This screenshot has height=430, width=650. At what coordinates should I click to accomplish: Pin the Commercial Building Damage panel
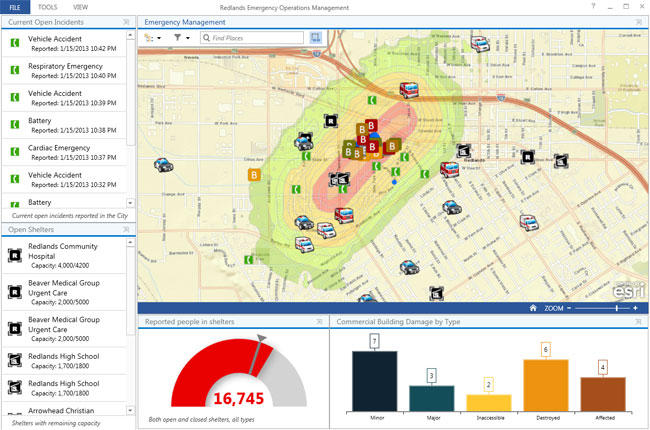pyautogui.click(x=639, y=321)
